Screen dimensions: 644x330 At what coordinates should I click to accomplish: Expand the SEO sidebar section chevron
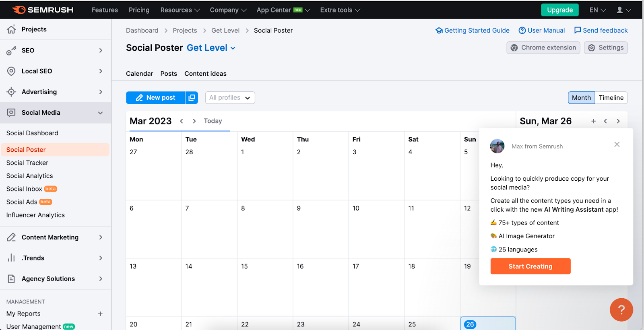coord(101,50)
